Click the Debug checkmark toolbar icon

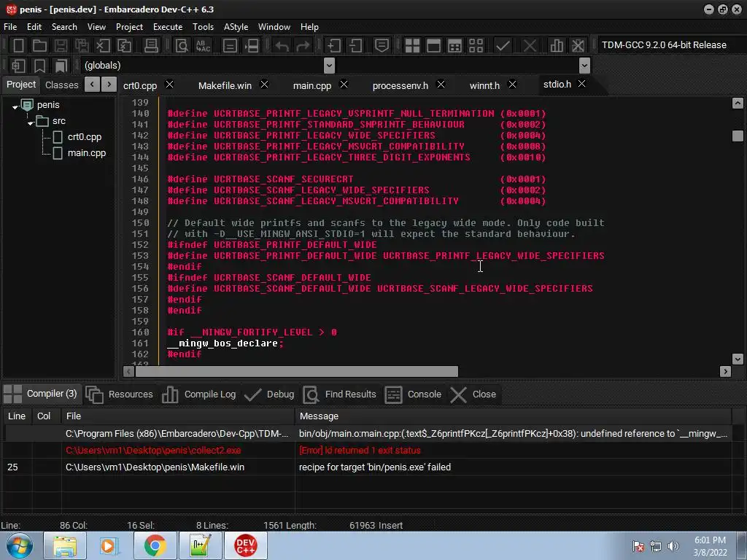503,46
